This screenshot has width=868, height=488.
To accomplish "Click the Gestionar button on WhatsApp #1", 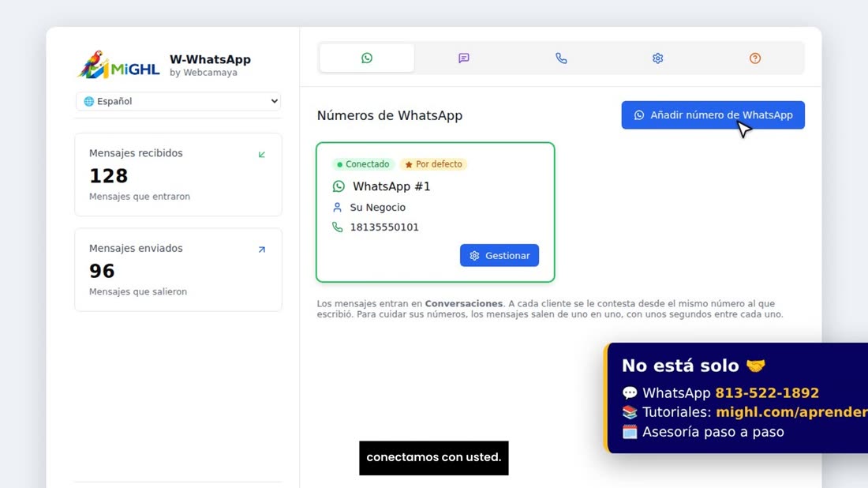I will click(499, 255).
